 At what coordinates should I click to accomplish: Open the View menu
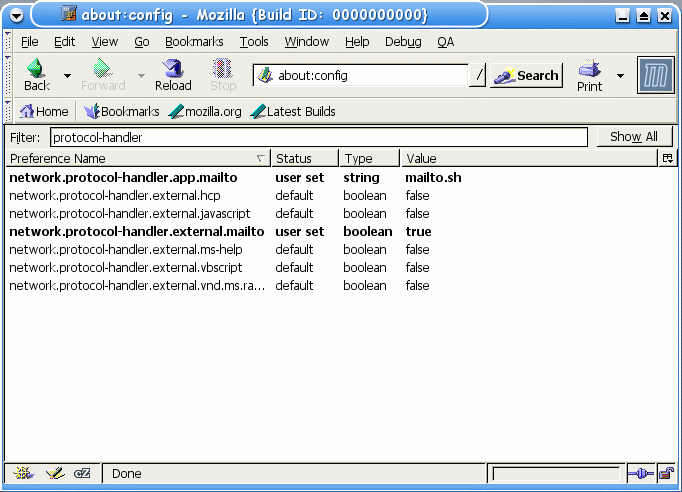coord(104,42)
